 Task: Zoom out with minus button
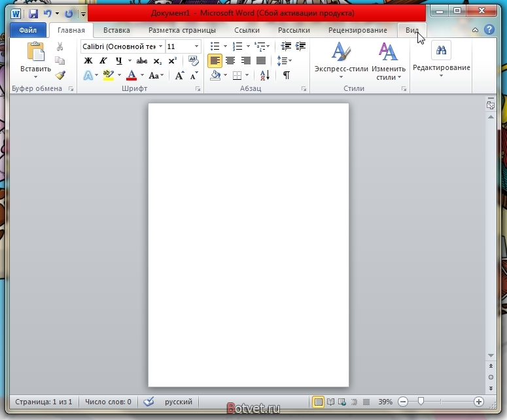coord(403,402)
